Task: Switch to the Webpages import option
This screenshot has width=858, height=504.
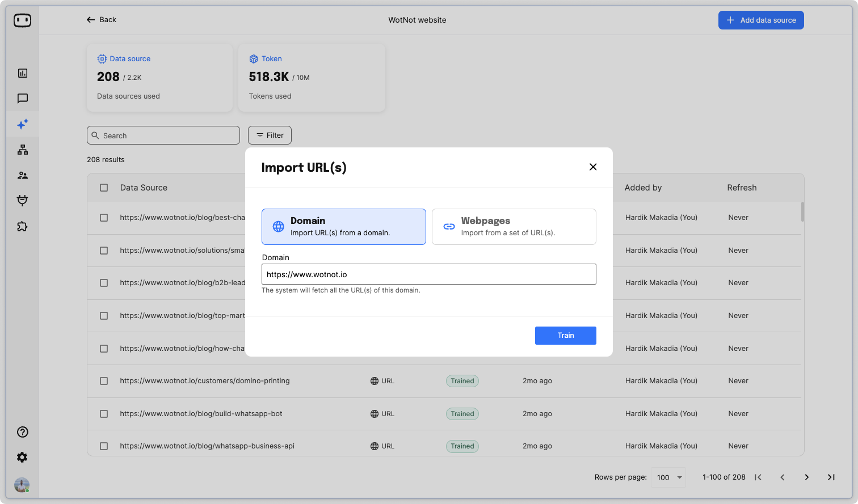Action: coord(514,227)
